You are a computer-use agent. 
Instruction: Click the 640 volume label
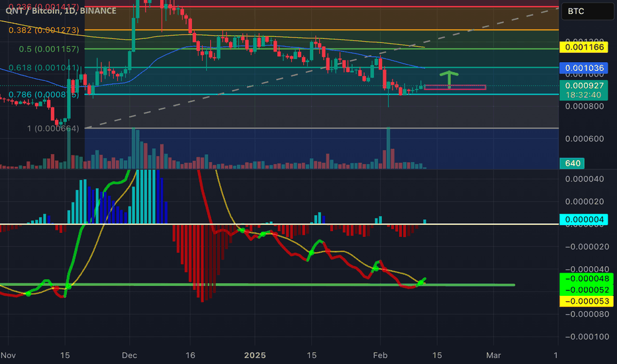[x=572, y=163]
